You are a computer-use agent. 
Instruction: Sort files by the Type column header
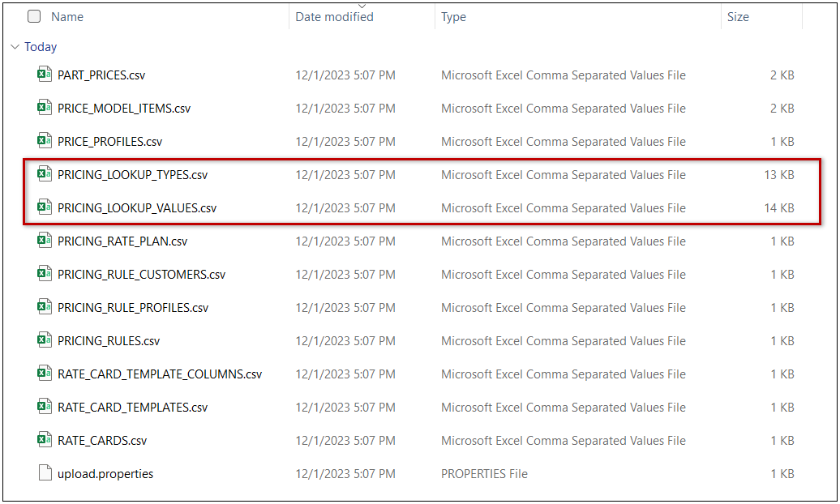453,17
